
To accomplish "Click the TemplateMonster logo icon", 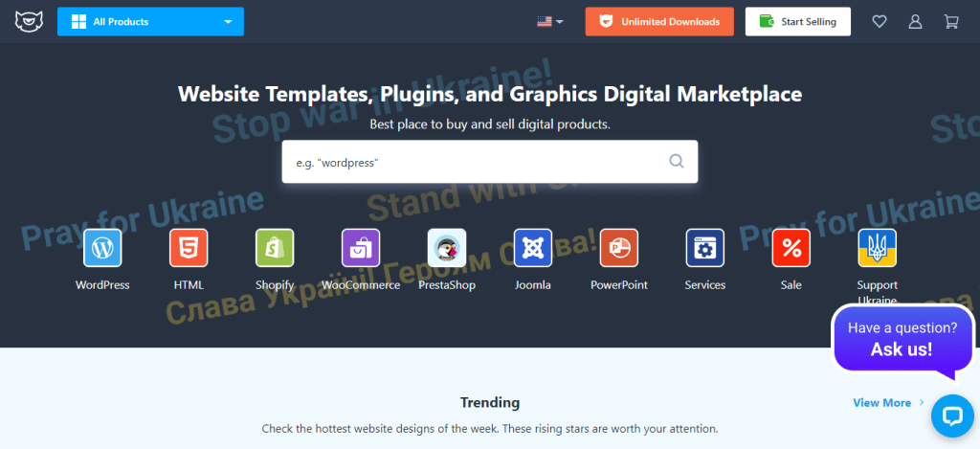I will 29,21.
